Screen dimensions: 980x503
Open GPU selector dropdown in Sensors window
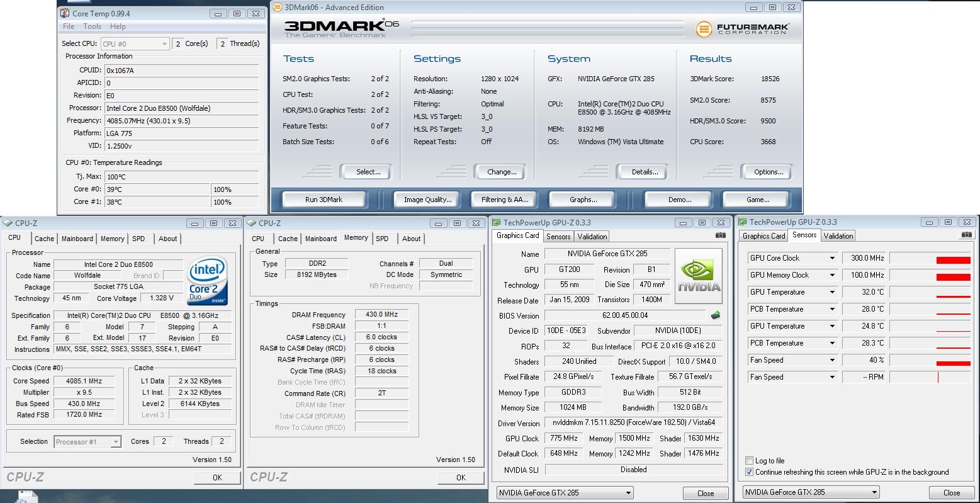tap(811, 492)
